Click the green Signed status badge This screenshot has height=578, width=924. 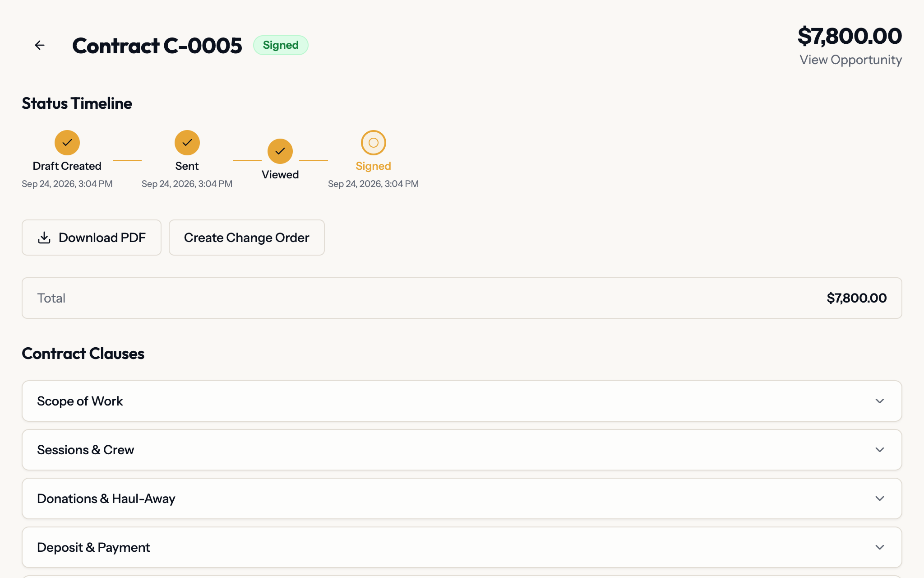pyautogui.click(x=281, y=45)
